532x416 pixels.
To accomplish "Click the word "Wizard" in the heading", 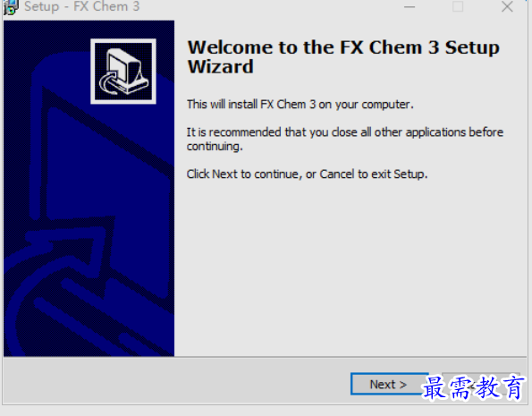I will (x=221, y=66).
